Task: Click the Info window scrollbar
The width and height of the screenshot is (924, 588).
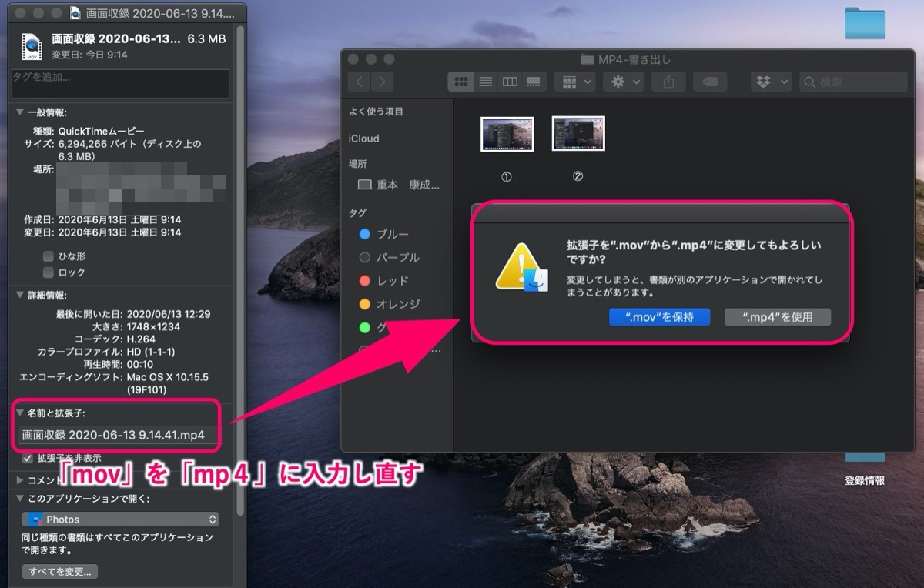Action: (240, 269)
